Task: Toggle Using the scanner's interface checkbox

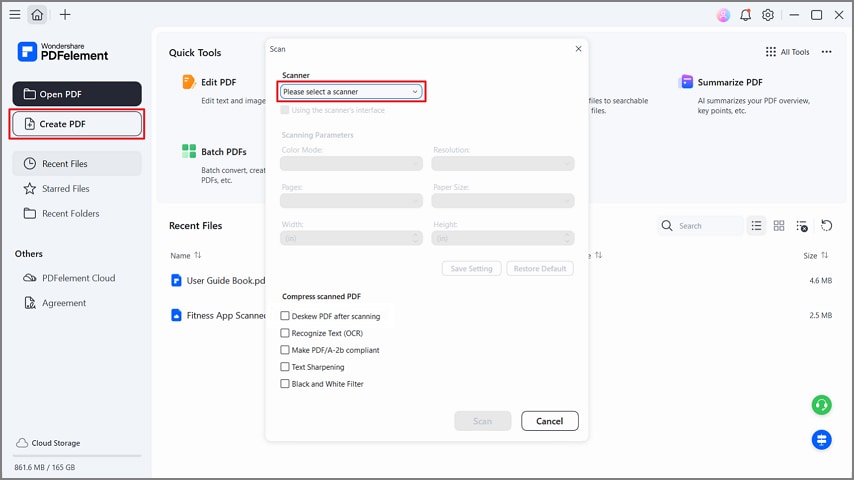Action: [x=284, y=110]
